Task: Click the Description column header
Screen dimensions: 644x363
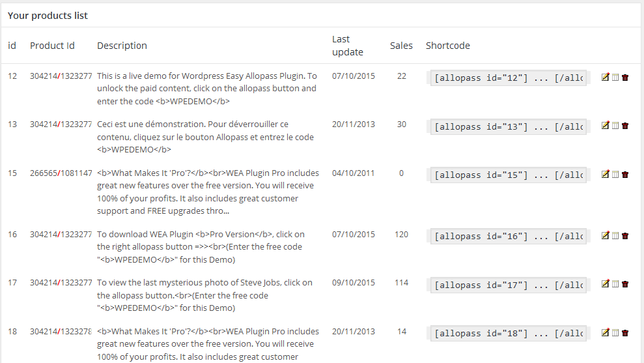Action: [x=122, y=46]
